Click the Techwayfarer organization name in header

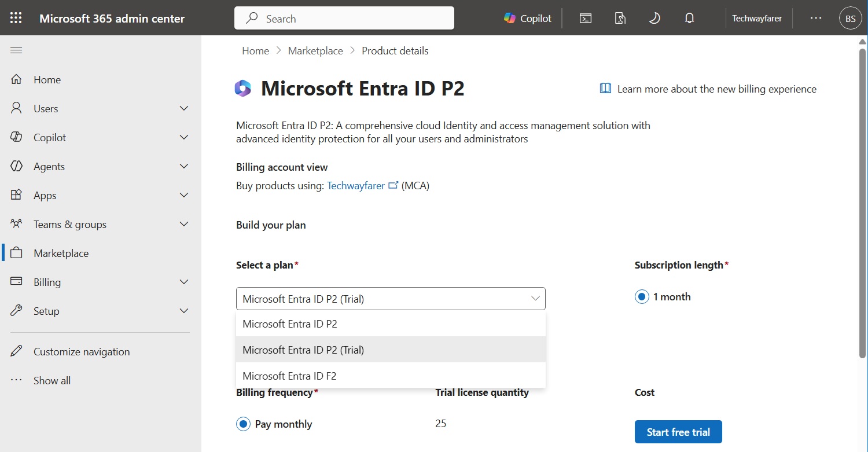pyautogui.click(x=757, y=19)
